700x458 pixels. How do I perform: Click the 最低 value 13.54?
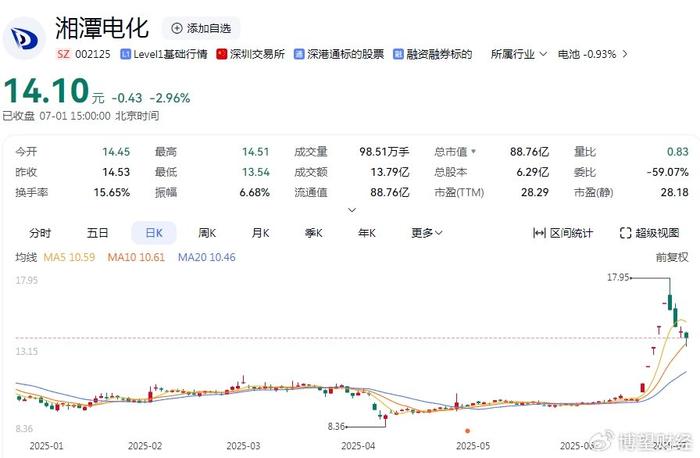click(256, 172)
